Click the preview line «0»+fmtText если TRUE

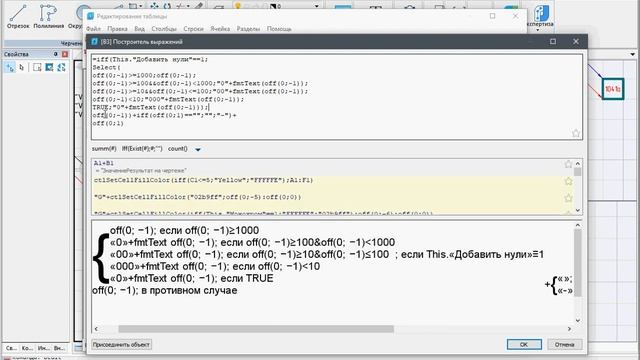[191, 278]
